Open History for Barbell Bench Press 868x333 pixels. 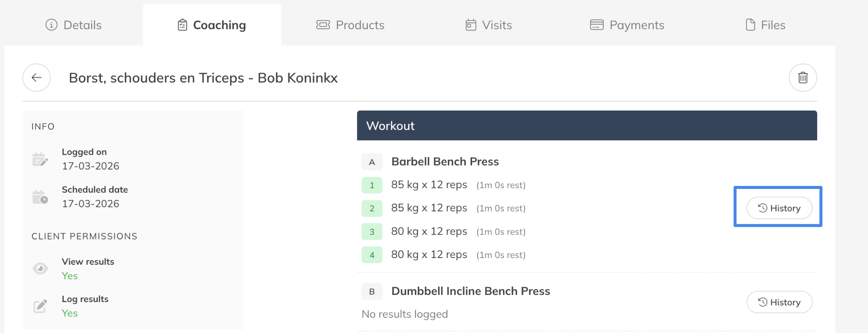tap(779, 208)
